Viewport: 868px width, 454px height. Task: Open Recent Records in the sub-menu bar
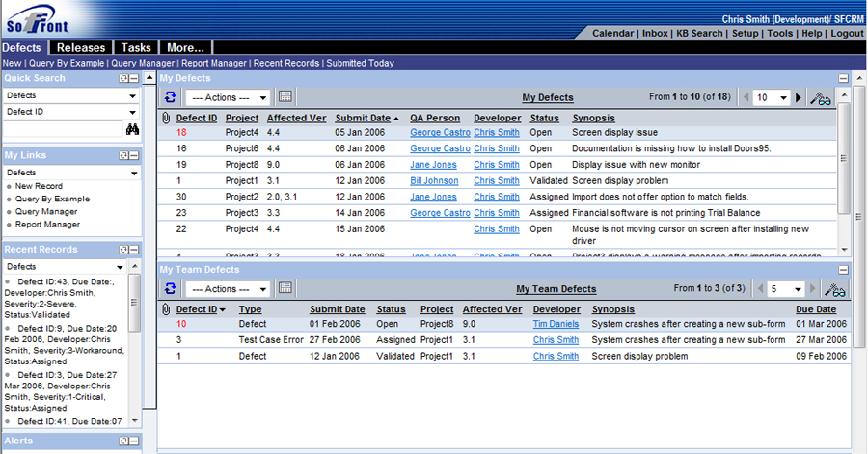coord(286,63)
